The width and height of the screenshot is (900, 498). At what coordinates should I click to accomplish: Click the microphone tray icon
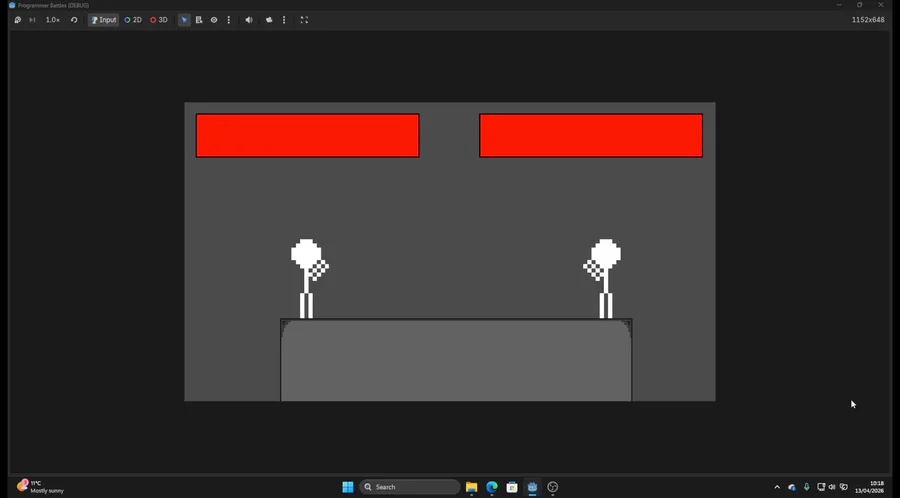[806, 487]
